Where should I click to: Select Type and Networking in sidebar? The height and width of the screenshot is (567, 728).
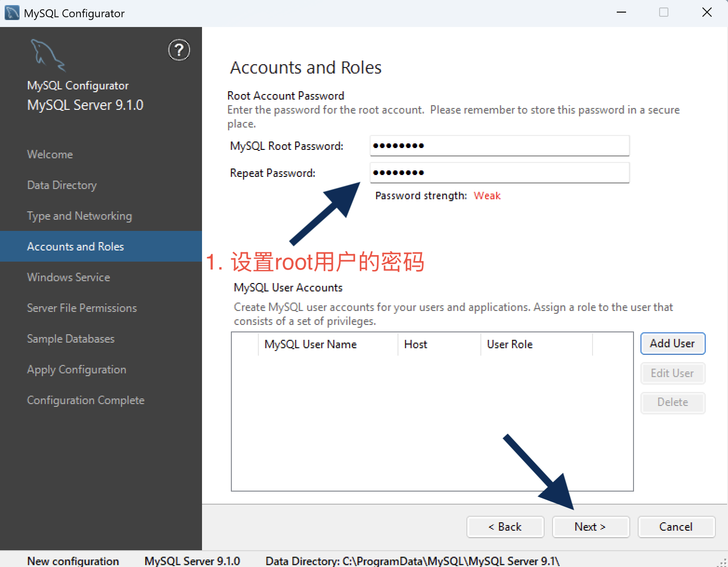(80, 216)
